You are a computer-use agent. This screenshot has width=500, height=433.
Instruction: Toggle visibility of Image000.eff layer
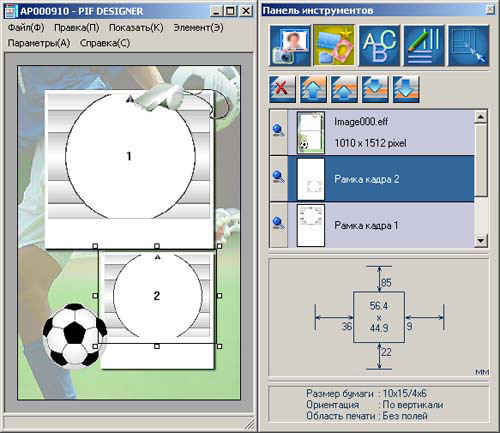click(278, 130)
